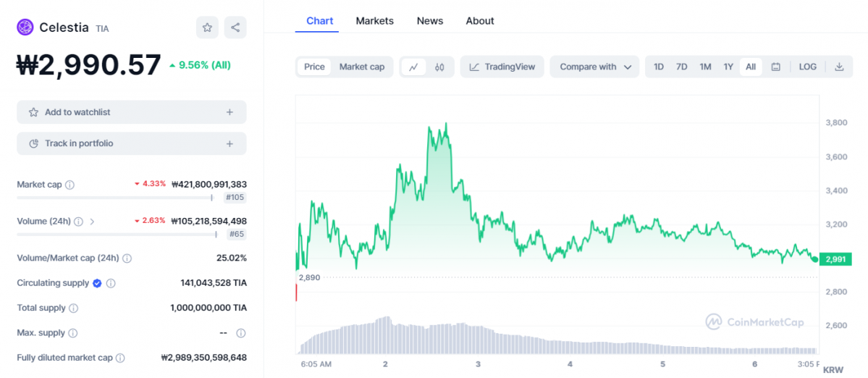Select the 7D time range
868x378 pixels.
tap(681, 67)
